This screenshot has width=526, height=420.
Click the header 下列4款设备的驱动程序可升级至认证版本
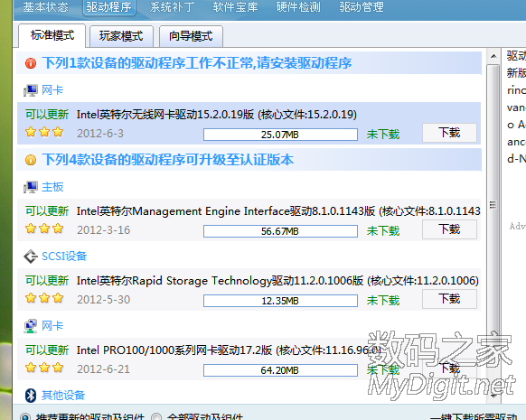point(168,160)
